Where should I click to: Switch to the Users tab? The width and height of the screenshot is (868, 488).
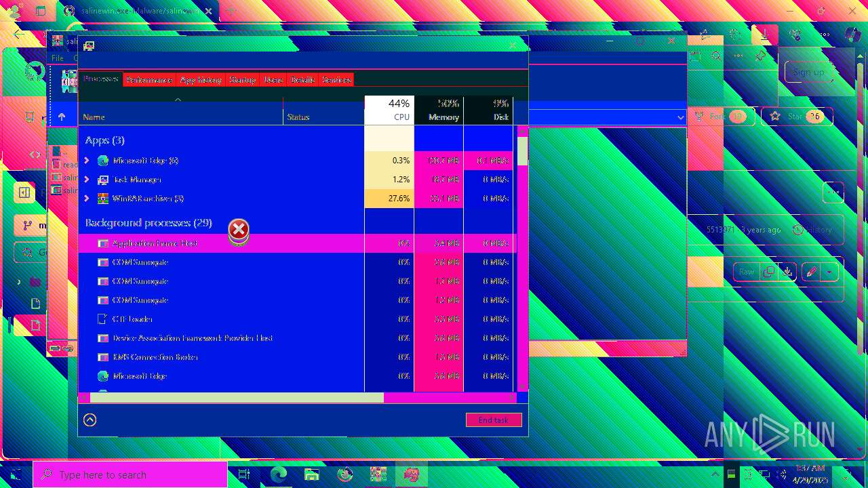[273, 80]
